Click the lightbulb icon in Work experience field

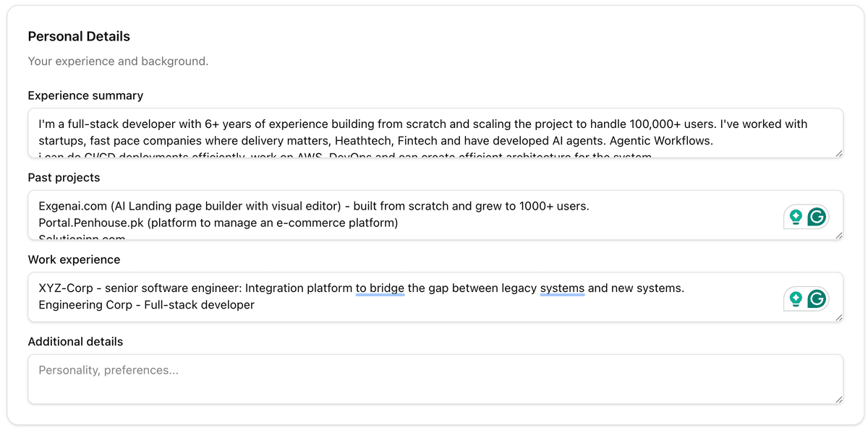tap(796, 298)
